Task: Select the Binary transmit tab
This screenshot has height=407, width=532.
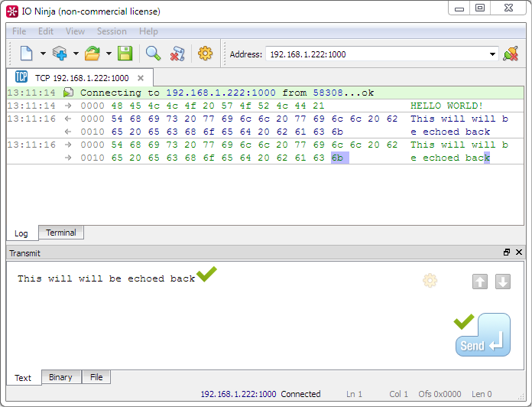Action: click(x=60, y=377)
